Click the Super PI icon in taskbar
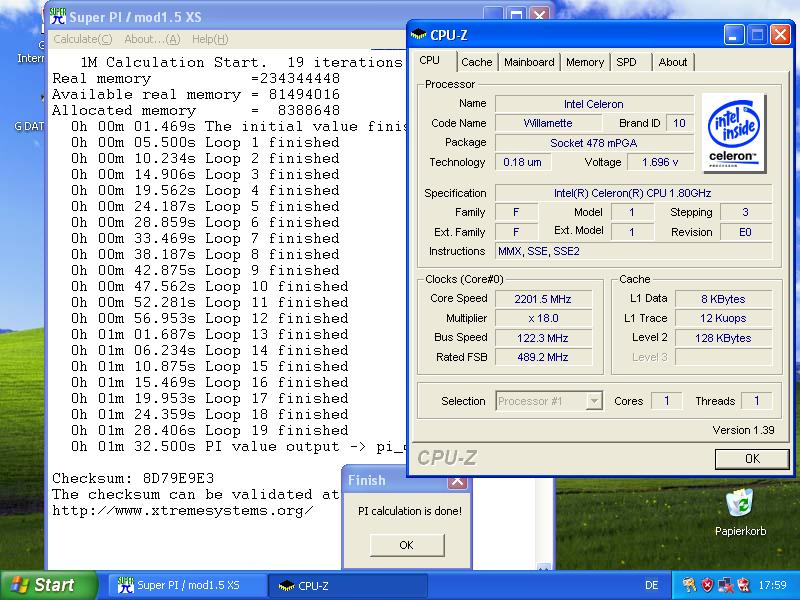Screen dimensions: 800x600 point(126,585)
